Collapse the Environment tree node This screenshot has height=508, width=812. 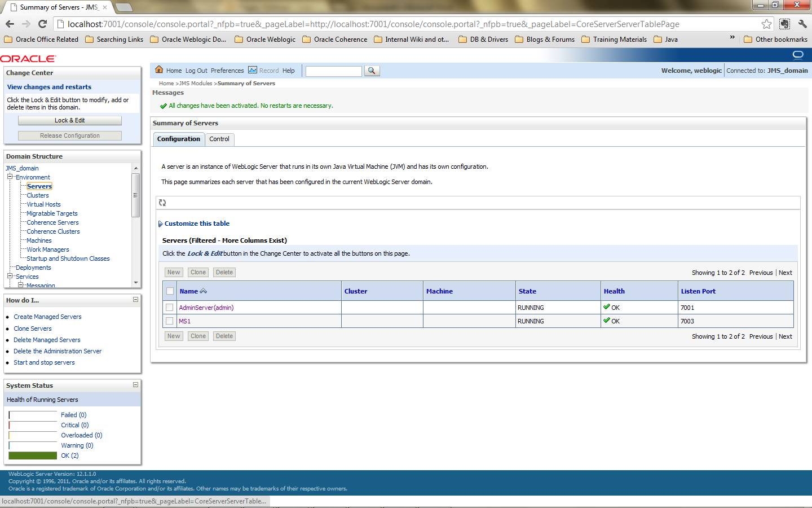pyautogui.click(x=9, y=177)
